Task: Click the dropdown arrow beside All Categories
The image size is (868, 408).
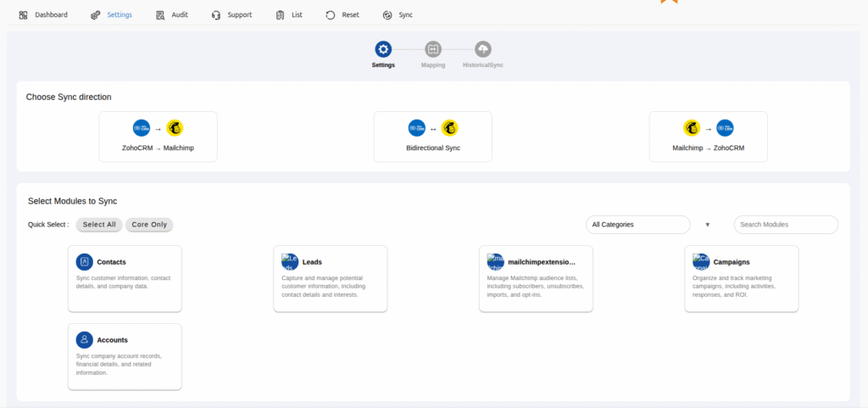Action: [x=708, y=225]
